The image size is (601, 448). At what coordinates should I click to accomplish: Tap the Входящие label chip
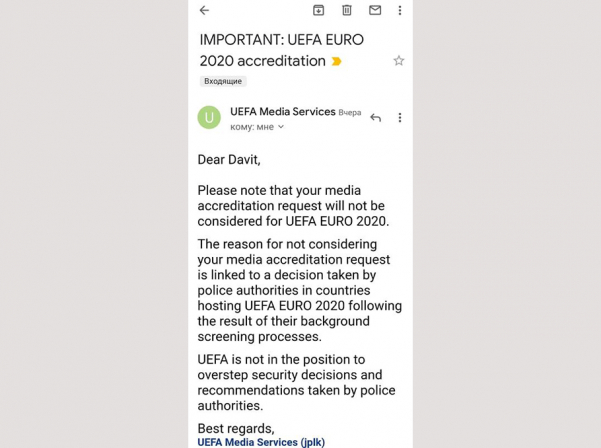tap(223, 81)
